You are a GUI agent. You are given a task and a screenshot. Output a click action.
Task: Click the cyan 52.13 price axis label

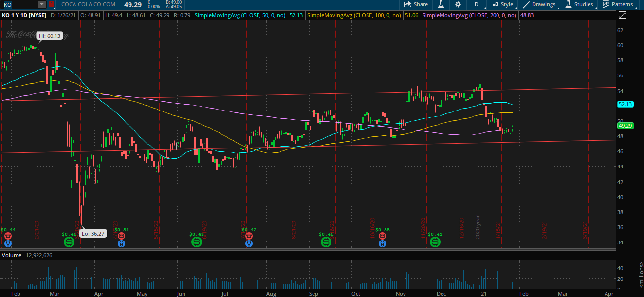[625, 104]
